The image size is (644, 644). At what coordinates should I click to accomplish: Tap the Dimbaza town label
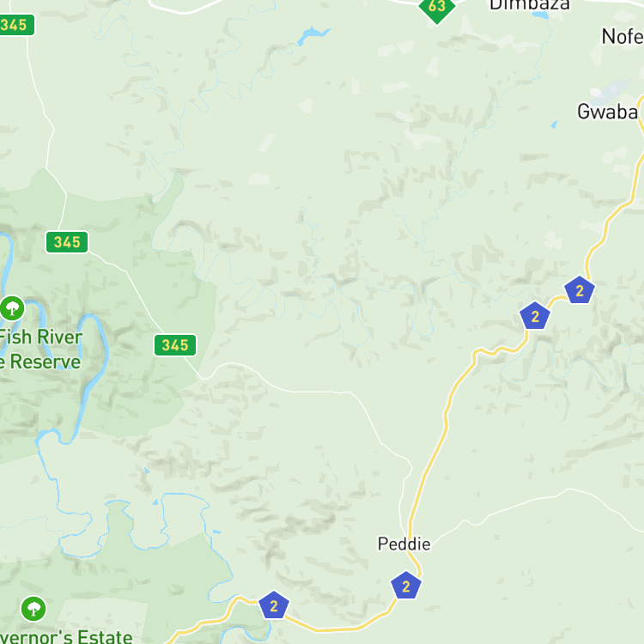click(x=530, y=5)
